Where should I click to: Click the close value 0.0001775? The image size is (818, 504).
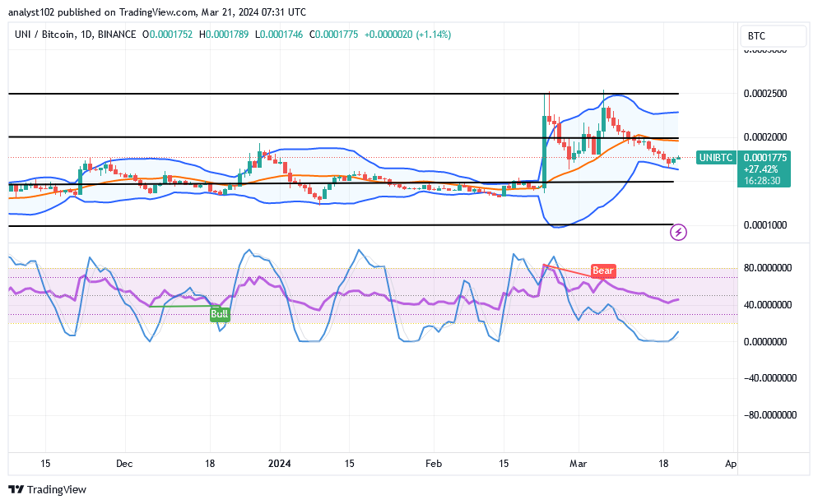coord(337,35)
